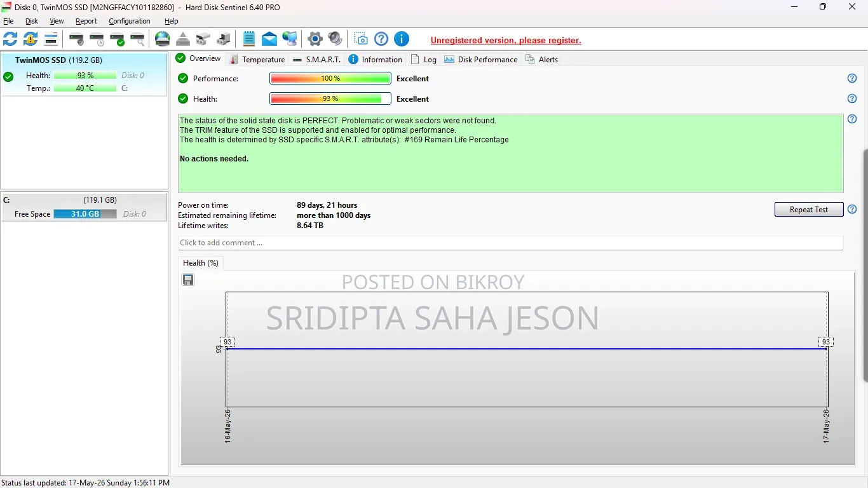Click the refresh icon with yellow warning sign
868x488 pixels.
pyautogui.click(x=31, y=39)
